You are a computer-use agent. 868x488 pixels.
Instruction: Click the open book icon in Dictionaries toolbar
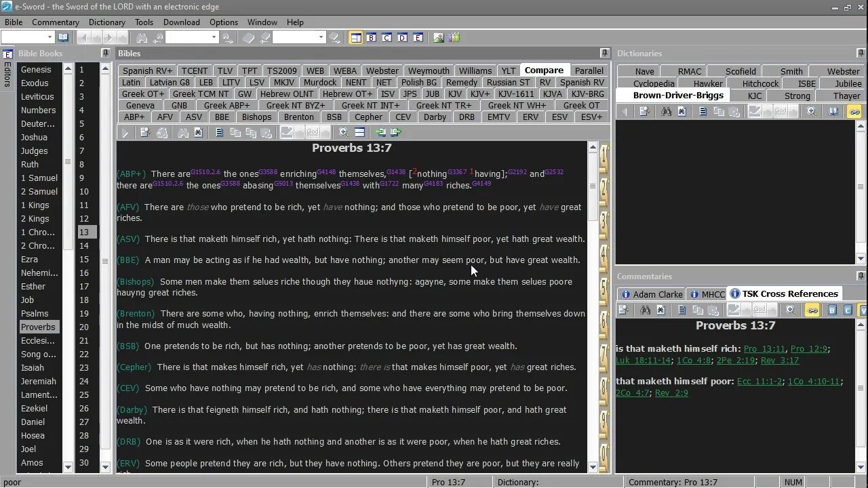(833, 112)
